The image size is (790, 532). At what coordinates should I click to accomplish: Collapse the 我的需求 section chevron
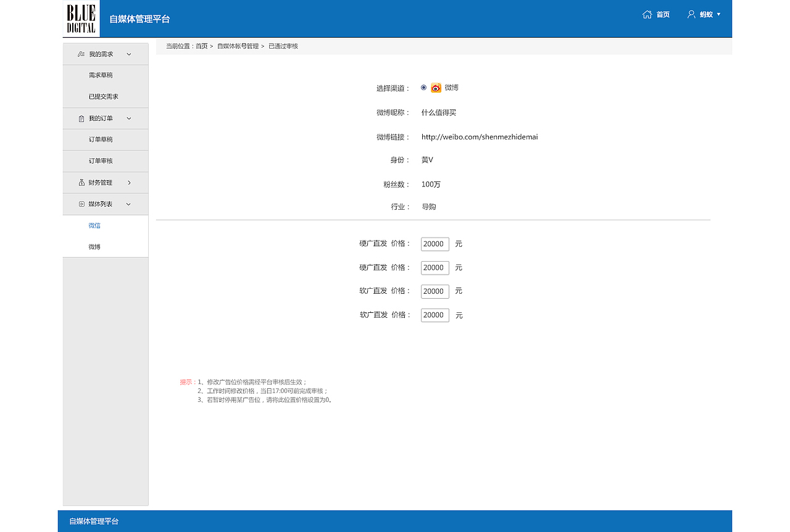pyautogui.click(x=129, y=54)
